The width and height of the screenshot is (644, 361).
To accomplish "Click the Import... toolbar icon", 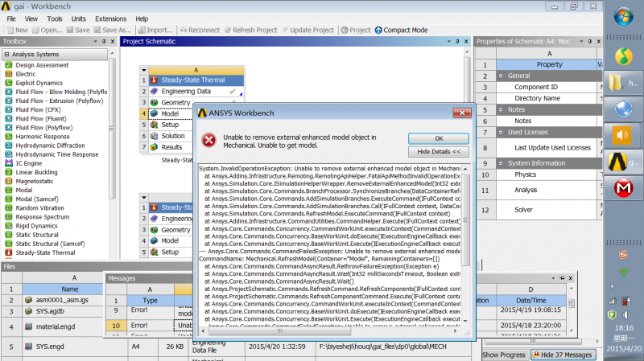I will pos(155,30).
